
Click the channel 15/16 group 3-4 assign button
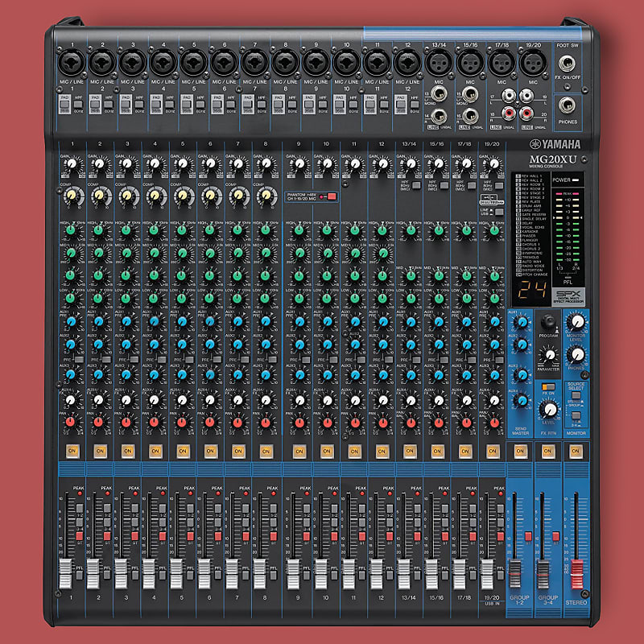pyautogui.click(x=445, y=522)
